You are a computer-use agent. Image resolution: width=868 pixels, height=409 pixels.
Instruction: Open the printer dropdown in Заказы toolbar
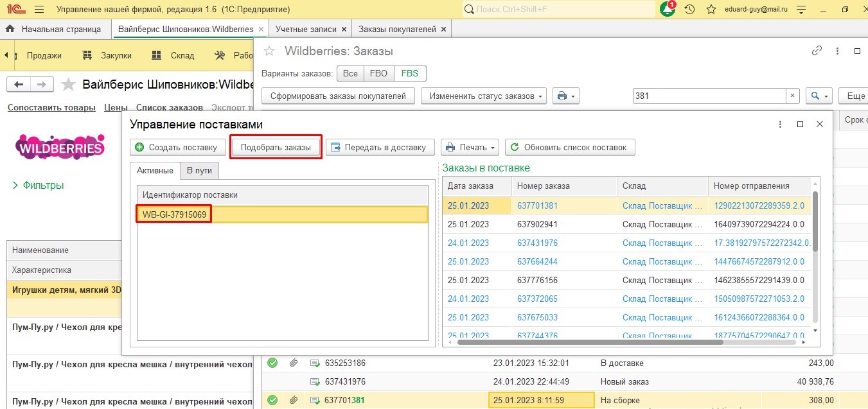pyautogui.click(x=565, y=96)
